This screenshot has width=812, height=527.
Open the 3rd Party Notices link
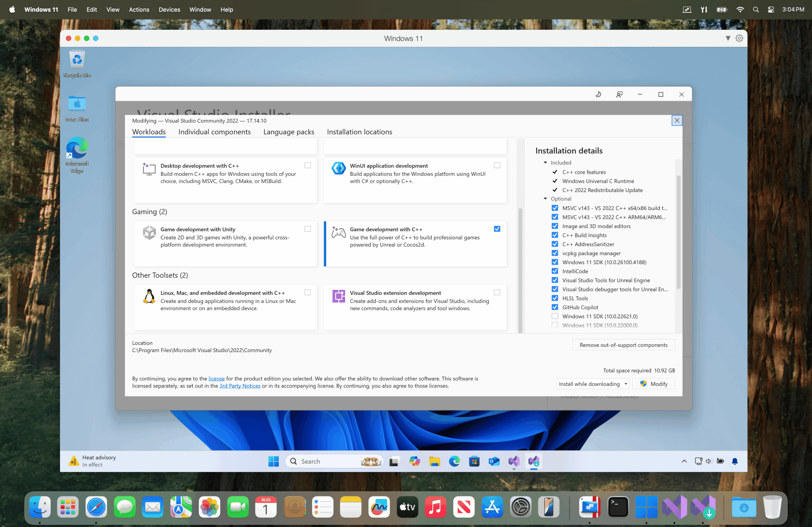pos(239,386)
